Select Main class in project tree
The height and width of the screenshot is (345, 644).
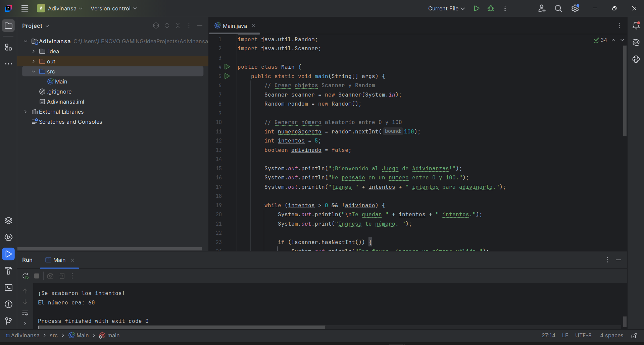(x=57, y=81)
